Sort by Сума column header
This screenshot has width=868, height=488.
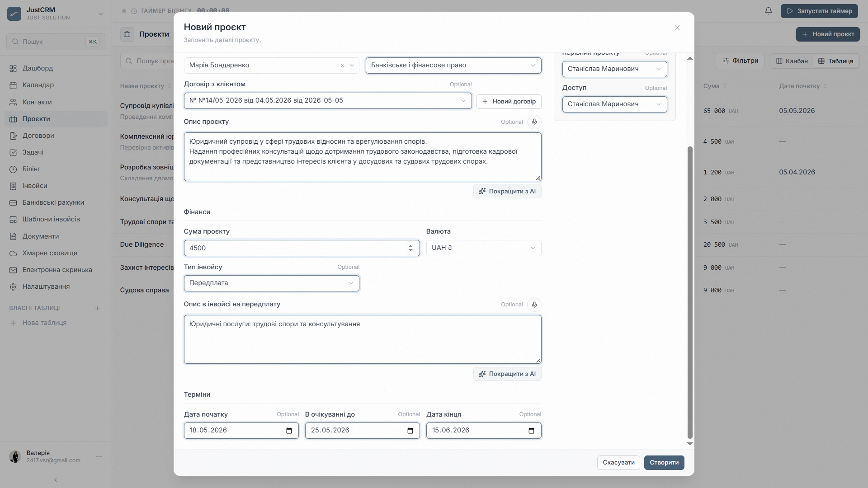point(715,86)
